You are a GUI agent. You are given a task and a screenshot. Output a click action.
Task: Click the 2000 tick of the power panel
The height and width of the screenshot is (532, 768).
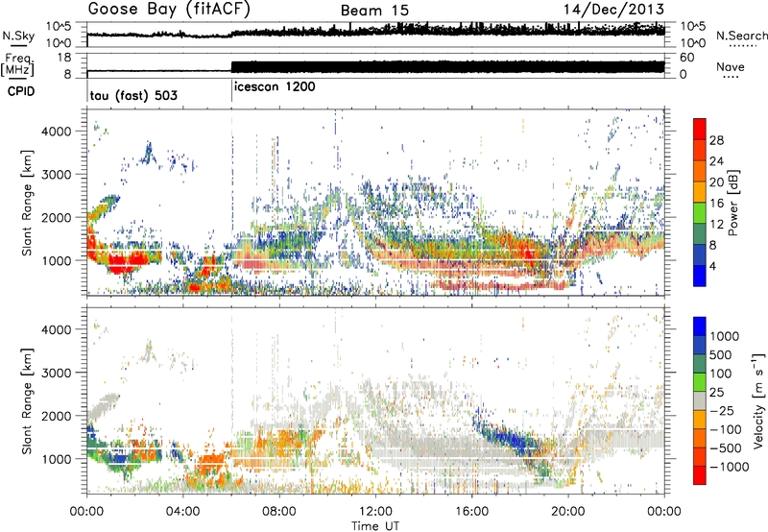57,217
